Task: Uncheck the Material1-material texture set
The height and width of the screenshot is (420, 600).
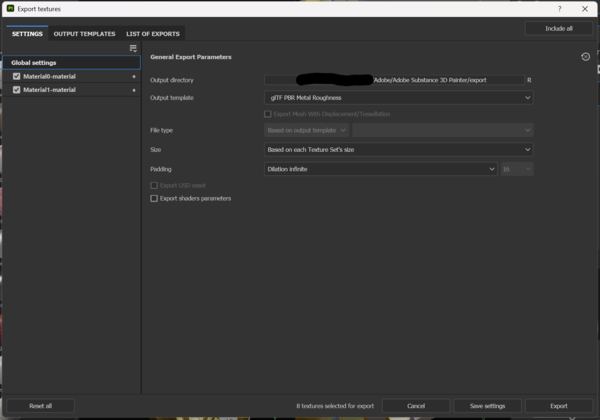Action: click(x=17, y=90)
